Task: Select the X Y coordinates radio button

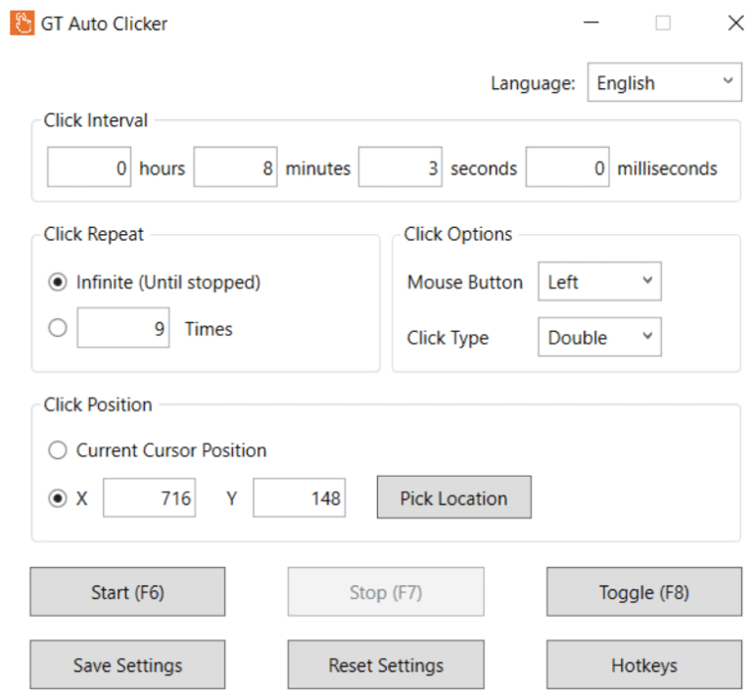Action: [58, 498]
